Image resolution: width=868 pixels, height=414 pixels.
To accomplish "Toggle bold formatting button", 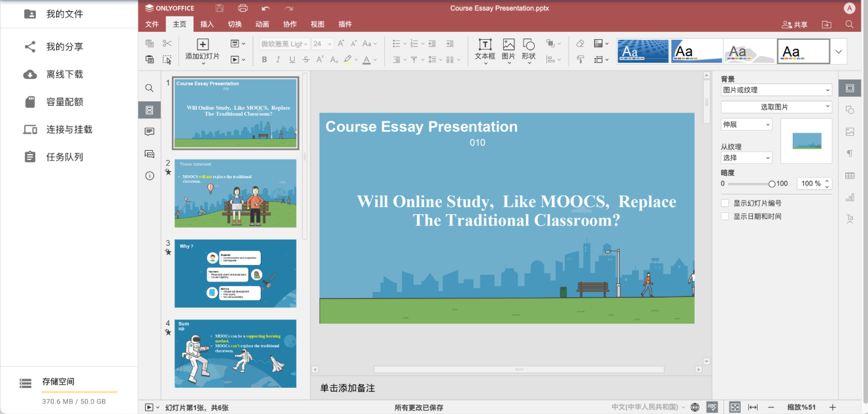I will tap(265, 59).
